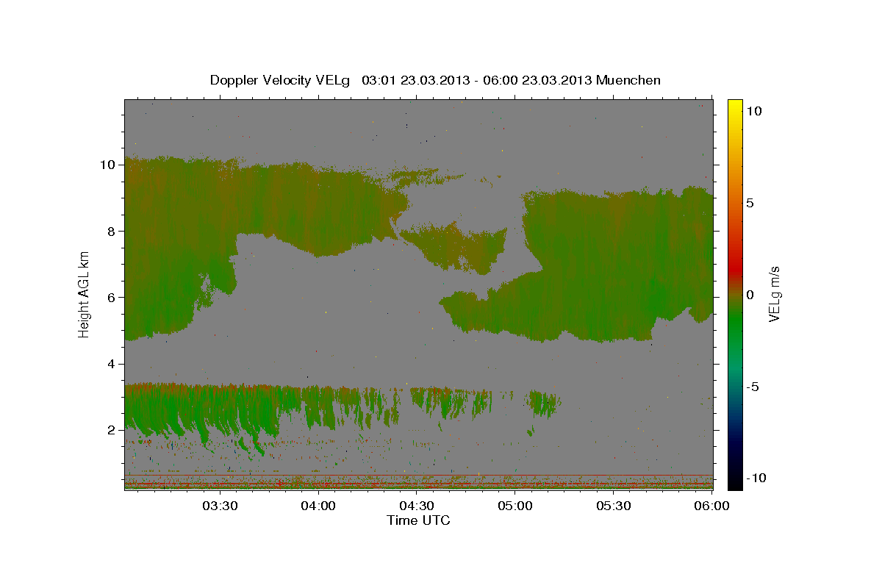Click the "Time UTC" x-axis label

pos(418,520)
